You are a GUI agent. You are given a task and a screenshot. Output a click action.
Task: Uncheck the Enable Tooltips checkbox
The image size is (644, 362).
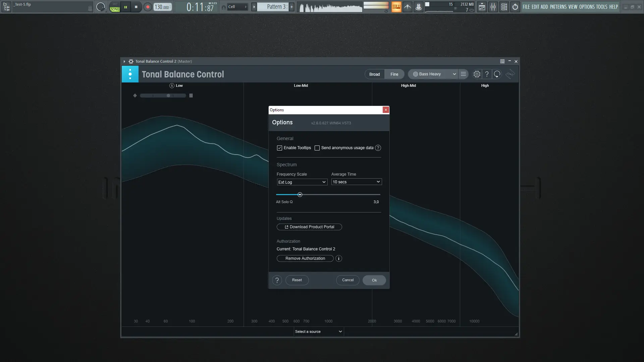point(280,148)
